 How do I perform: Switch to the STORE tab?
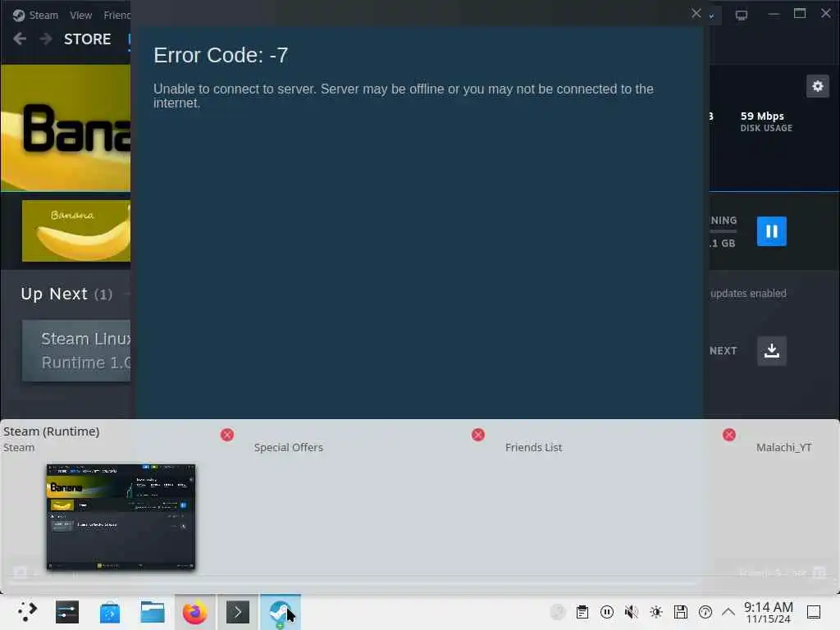point(87,39)
